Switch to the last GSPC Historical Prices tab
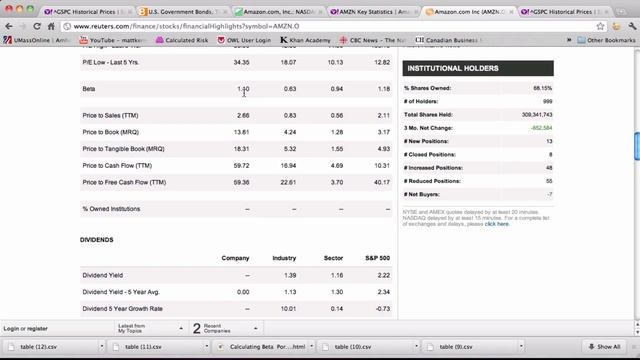The image size is (640, 360). (x=564, y=12)
